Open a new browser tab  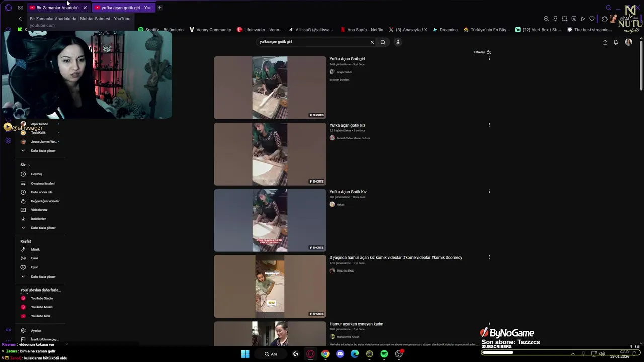click(x=159, y=8)
